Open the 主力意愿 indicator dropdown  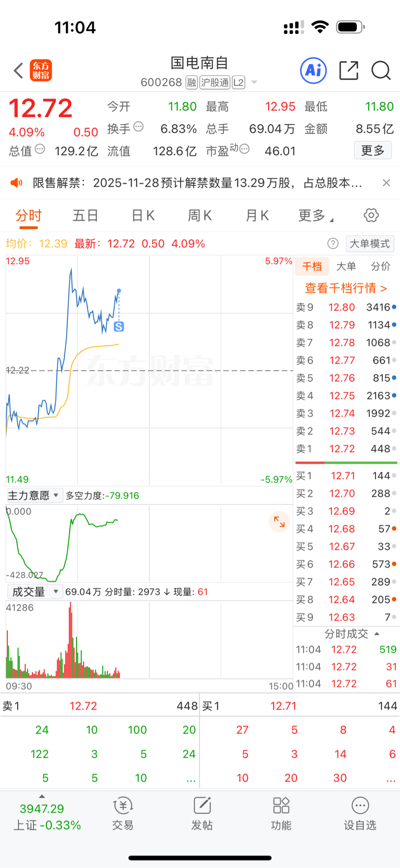click(34, 495)
